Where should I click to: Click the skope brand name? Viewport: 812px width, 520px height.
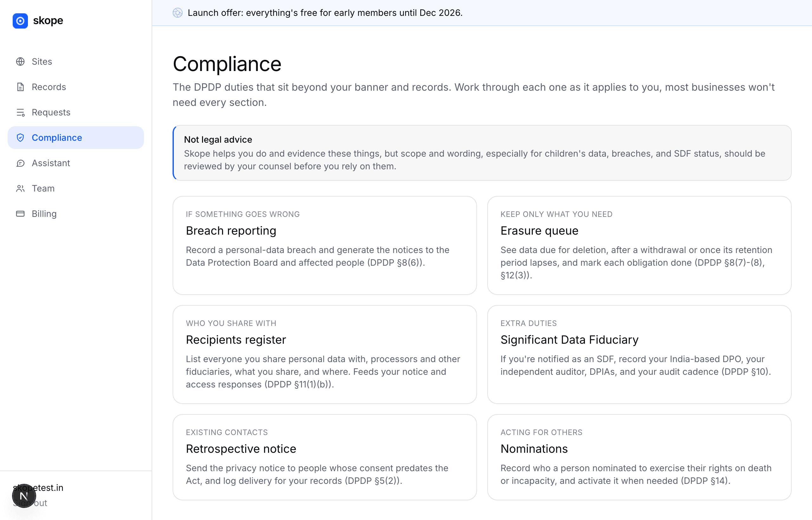click(x=48, y=21)
